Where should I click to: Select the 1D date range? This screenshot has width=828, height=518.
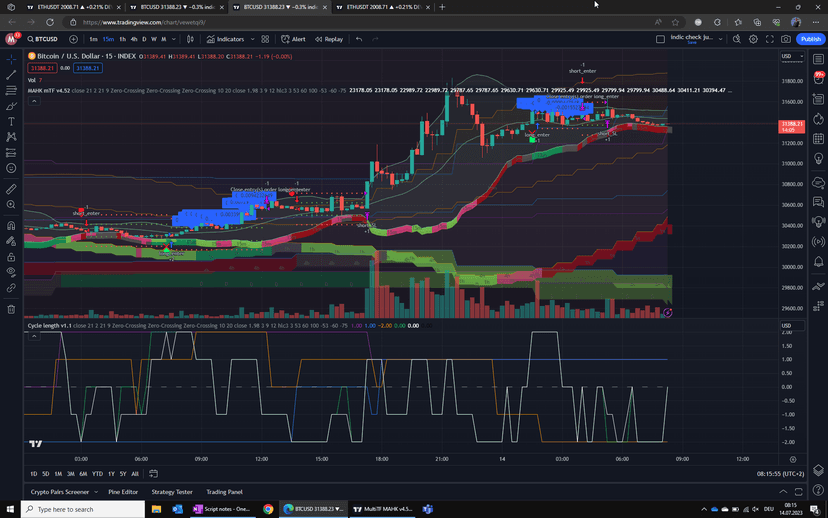click(x=33, y=474)
